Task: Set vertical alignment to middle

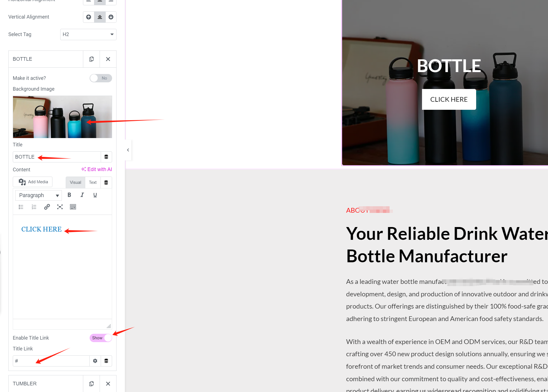Action: coord(100,17)
